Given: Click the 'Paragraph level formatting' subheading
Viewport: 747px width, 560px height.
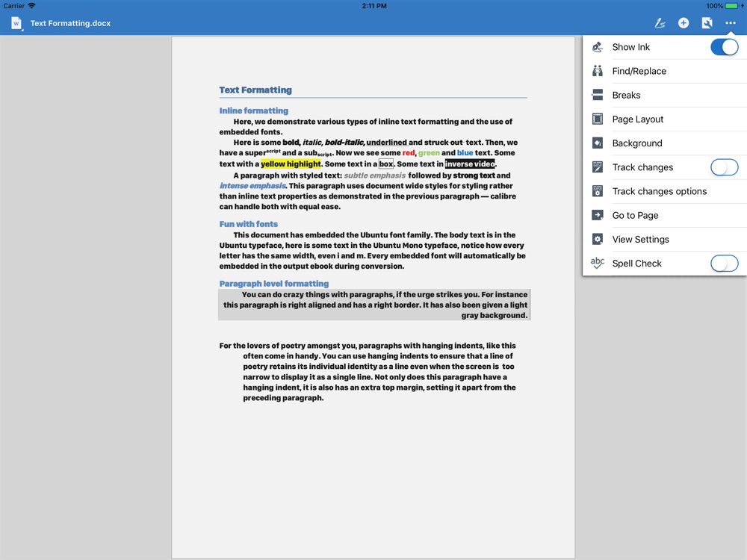Looking at the screenshot, I should click(x=274, y=283).
